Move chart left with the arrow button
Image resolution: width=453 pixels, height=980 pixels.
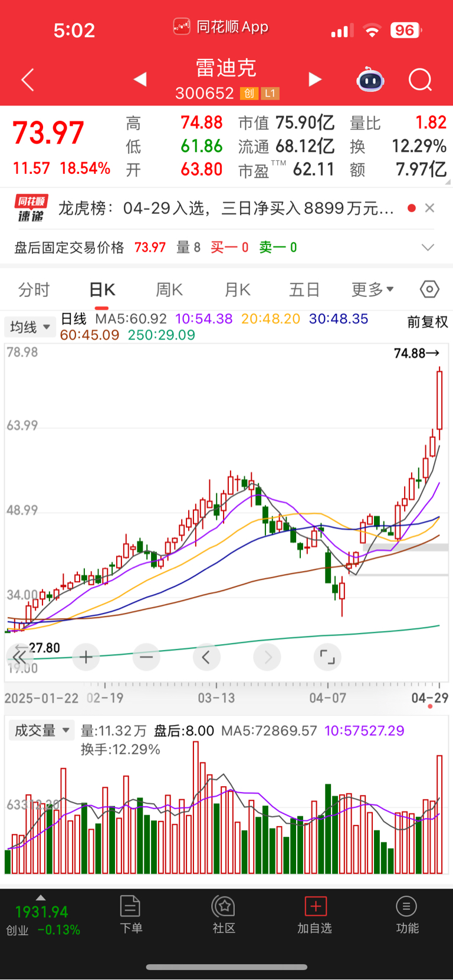(x=206, y=657)
